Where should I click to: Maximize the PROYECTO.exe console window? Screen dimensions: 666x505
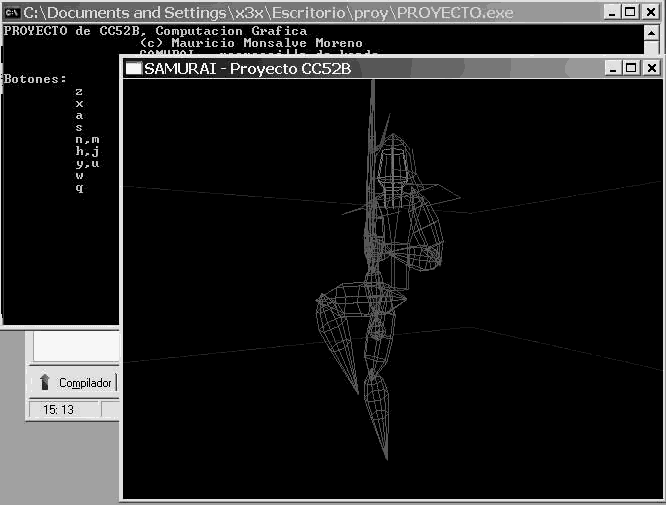[x=630, y=11]
